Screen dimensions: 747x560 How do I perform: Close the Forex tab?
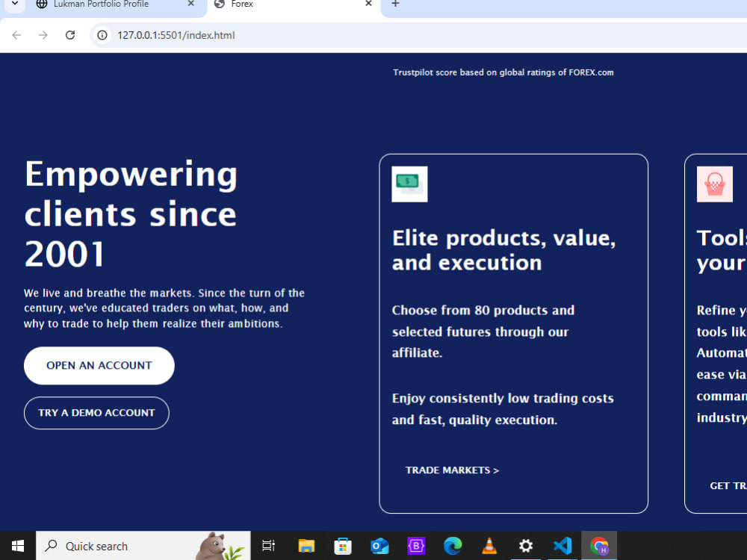(368, 4)
